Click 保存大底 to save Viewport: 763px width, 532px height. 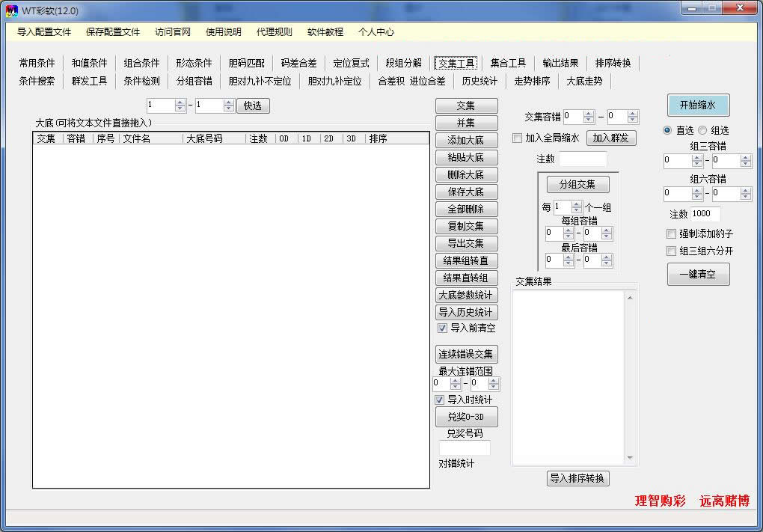pos(466,192)
